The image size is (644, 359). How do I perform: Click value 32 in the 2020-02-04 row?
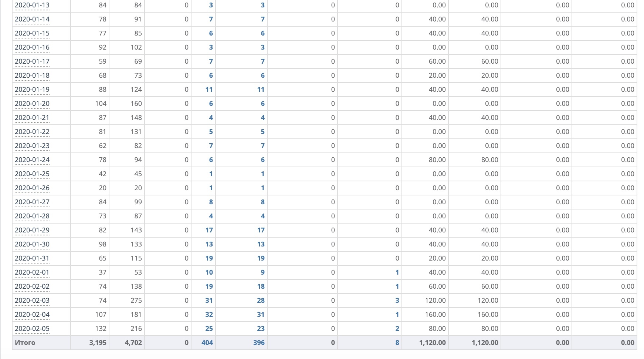209,315
